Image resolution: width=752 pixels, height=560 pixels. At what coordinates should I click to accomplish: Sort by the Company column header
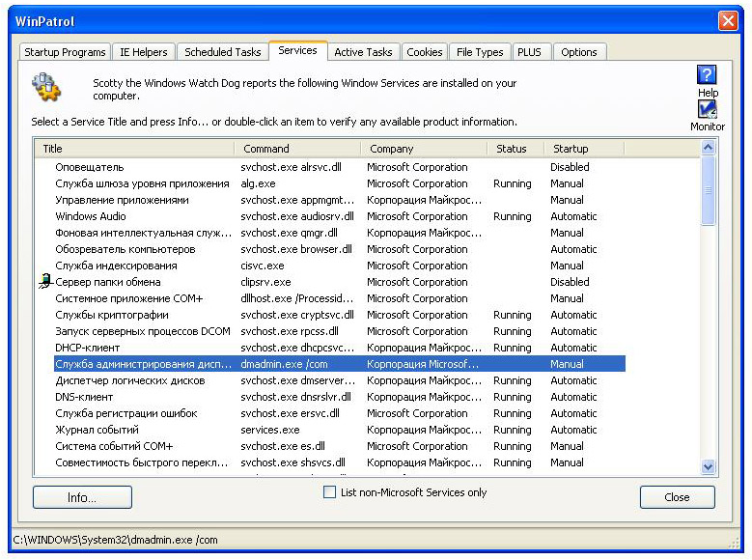(424, 149)
